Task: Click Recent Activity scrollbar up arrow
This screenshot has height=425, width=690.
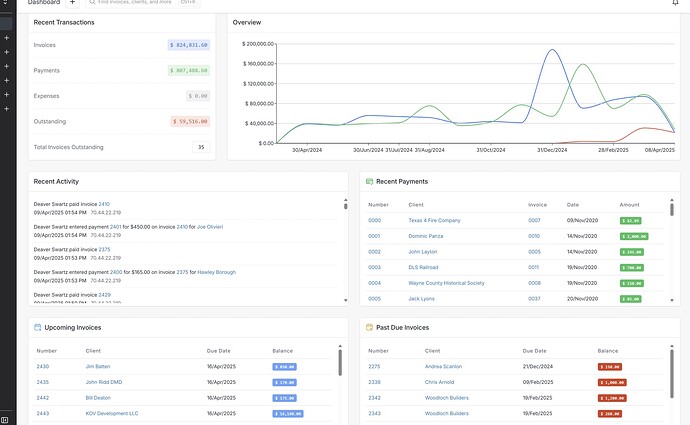Action: (345, 200)
